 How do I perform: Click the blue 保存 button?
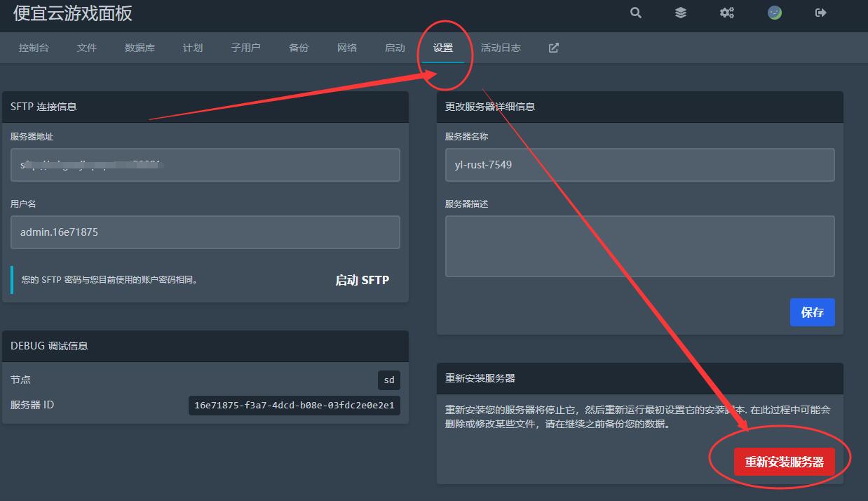[x=812, y=312]
